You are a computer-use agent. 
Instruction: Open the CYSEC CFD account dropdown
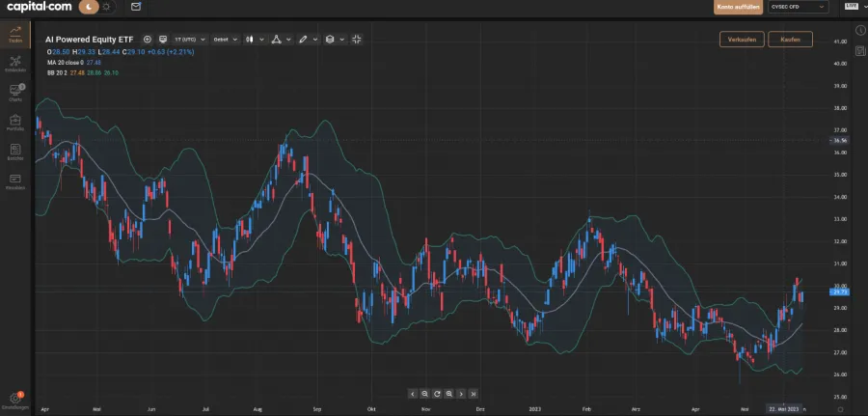click(x=798, y=7)
